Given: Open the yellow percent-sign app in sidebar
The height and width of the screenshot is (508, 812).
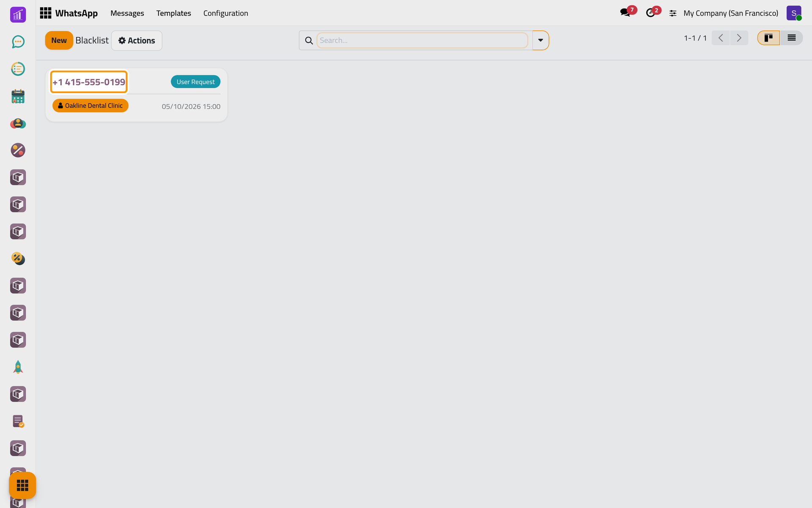Looking at the screenshot, I should click(x=18, y=259).
